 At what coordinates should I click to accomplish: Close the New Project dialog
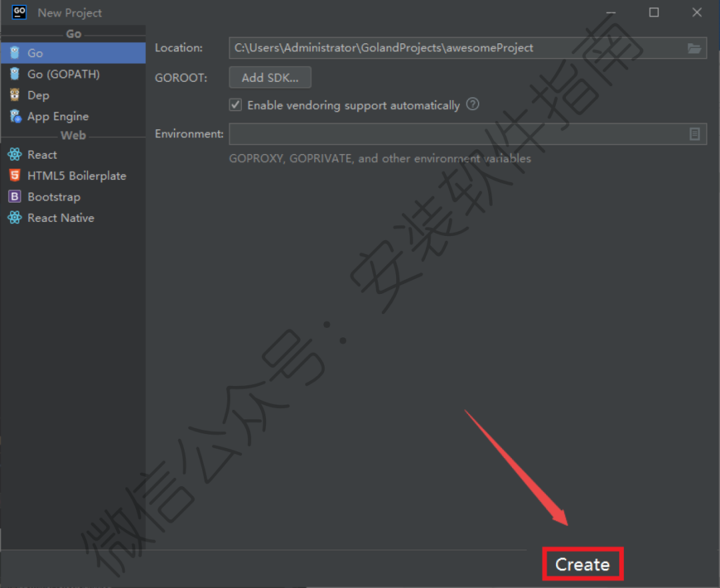pos(697,13)
